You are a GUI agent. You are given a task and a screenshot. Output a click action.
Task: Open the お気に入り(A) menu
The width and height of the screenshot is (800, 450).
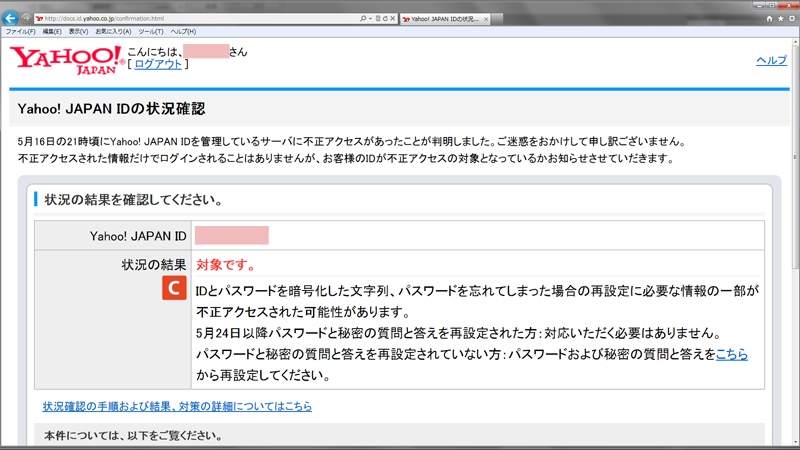pos(113,32)
